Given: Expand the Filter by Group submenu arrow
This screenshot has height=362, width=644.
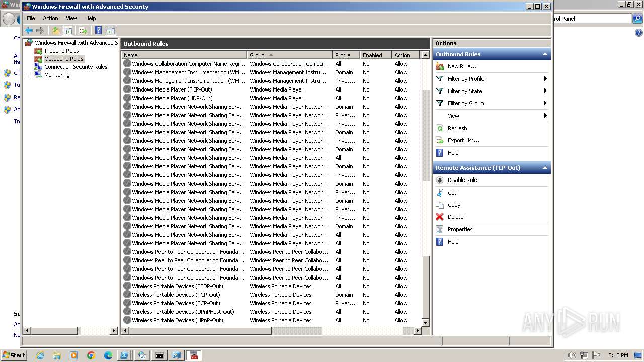Looking at the screenshot, I should (545, 103).
